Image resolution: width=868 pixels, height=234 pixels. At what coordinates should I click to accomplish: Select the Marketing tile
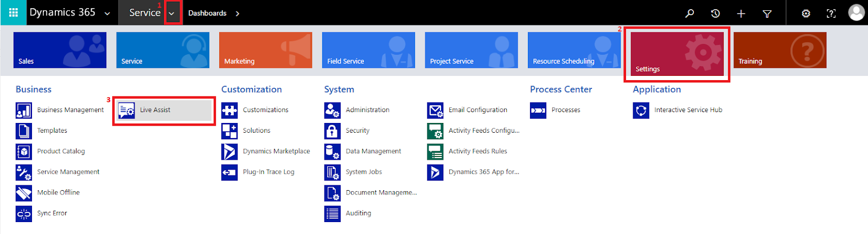tap(265, 50)
